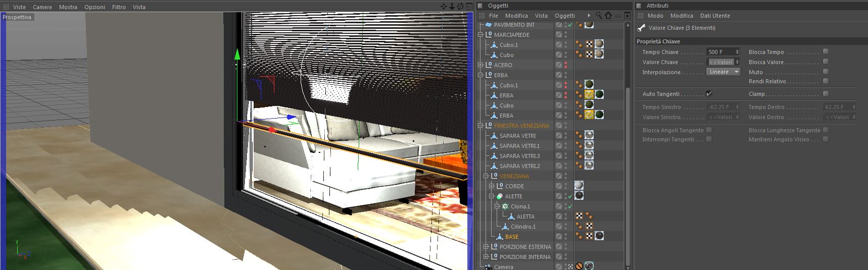
Task: Open the Dati Utente menu
Action: [x=715, y=16]
